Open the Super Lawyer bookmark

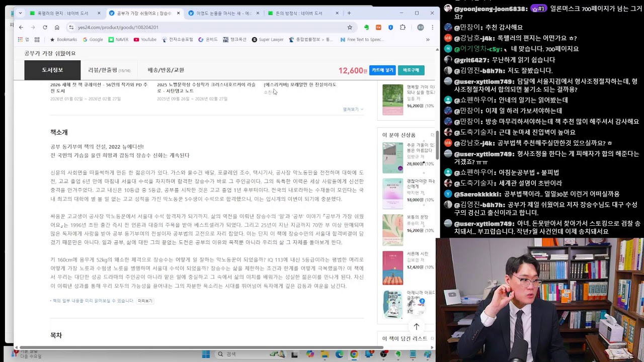268,40
